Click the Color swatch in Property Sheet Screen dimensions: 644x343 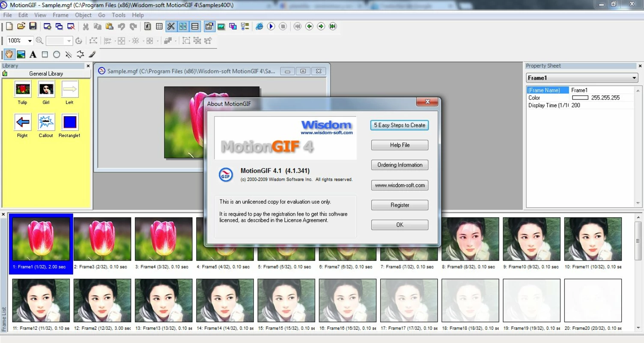coord(580,98)
